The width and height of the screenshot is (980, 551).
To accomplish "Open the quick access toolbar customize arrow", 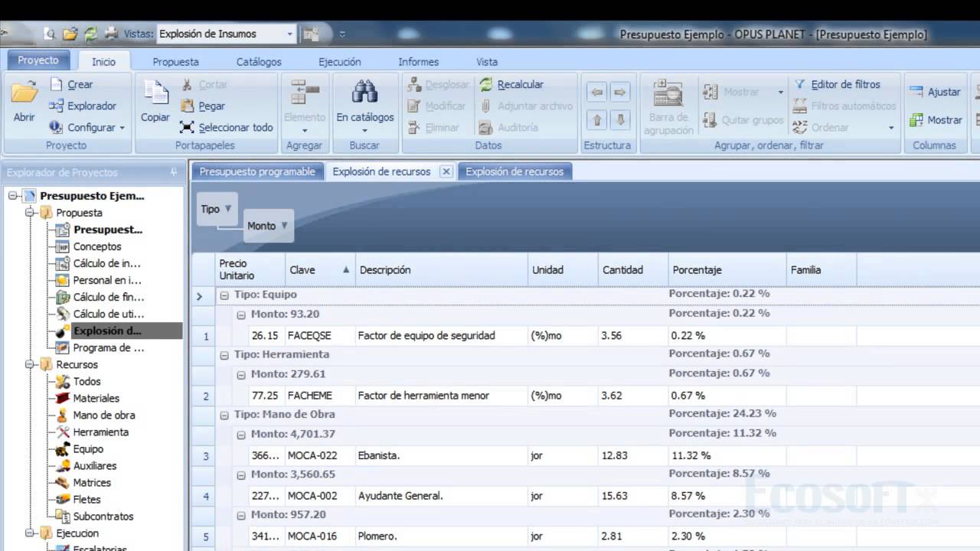I will point(342,34).
